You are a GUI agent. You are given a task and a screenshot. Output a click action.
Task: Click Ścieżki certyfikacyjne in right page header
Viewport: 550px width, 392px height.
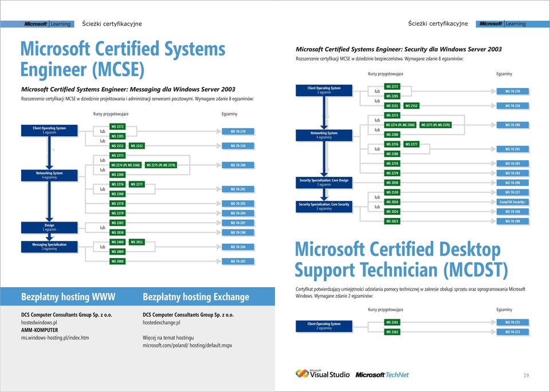tap(438, 23)
